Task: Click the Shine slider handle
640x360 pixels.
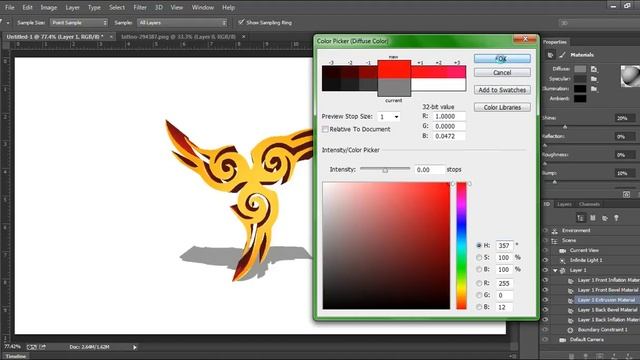Action: pyautogui.click(x=565, y=127)
